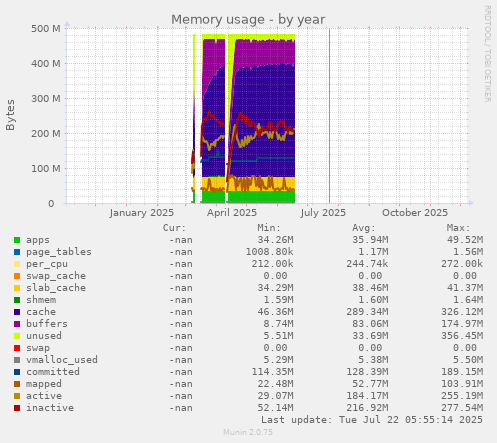Click the unused max value 356.45M

coord(462,336)
